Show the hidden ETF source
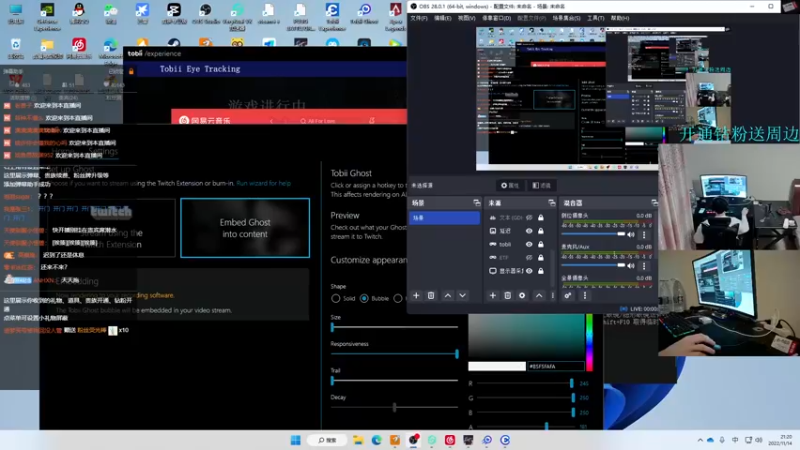 tap(529, 258)
